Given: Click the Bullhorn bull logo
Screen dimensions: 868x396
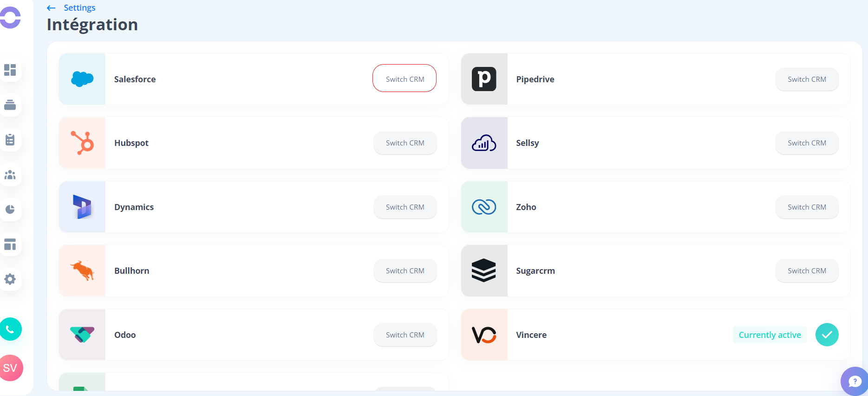Looking at the screenshot, I should click(x=82, y=271).
